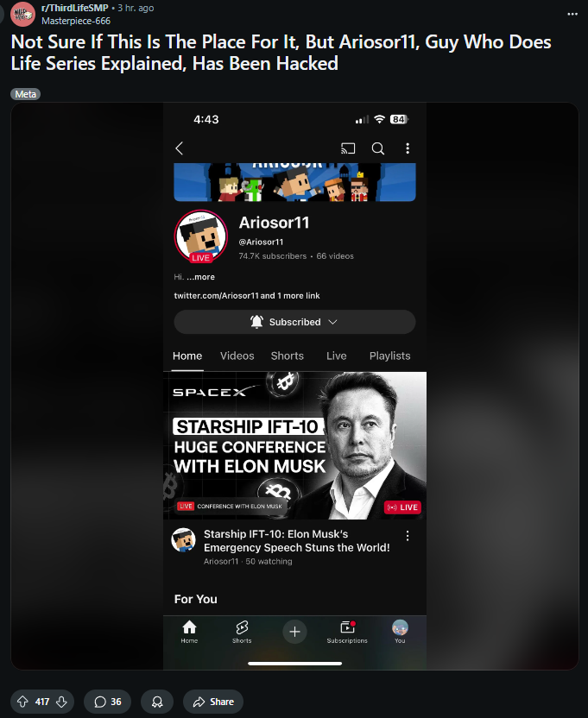Open r/ThirdLifeSMP subreddit link
Image resolution: width=588 pixels, height=718 pixels.
(x=75, y=8)
